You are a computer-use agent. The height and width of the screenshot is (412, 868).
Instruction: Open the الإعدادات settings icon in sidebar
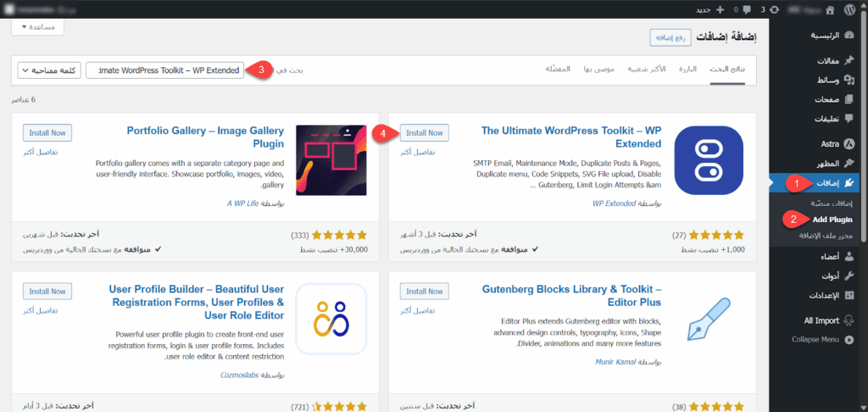(x=849, y=296)
